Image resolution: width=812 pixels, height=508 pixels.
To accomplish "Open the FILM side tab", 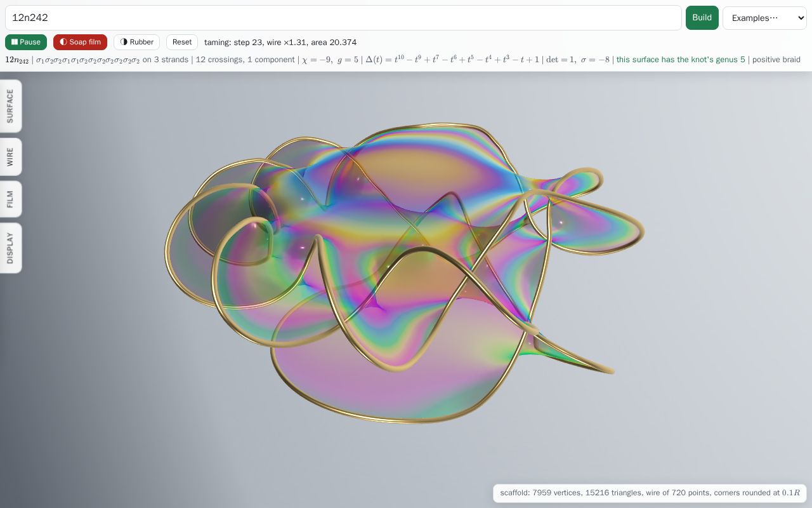I will click(x=10, y=199).
